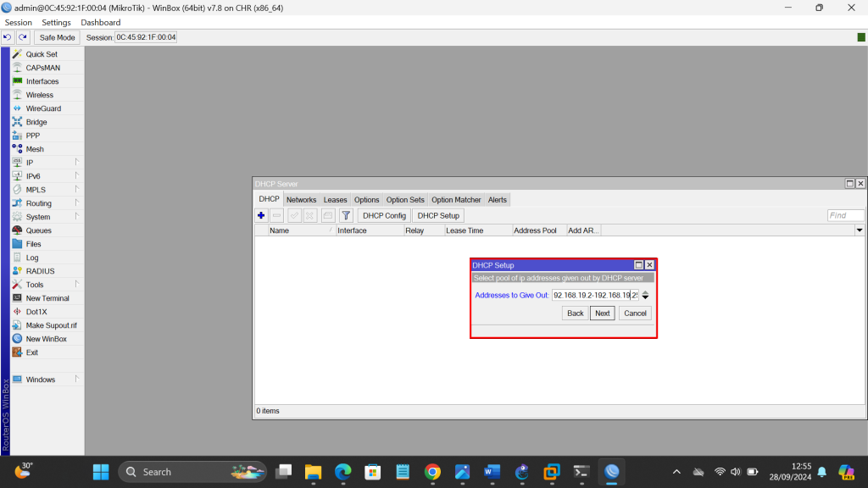The width and height of the screenshot is (868, 488).
Task: Expand the IP submenu
Action: point(30,163)
